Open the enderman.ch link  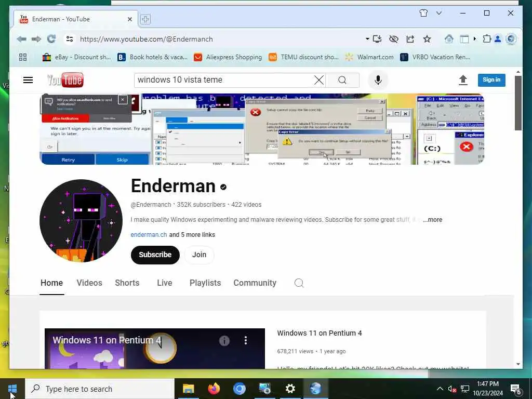149,234
